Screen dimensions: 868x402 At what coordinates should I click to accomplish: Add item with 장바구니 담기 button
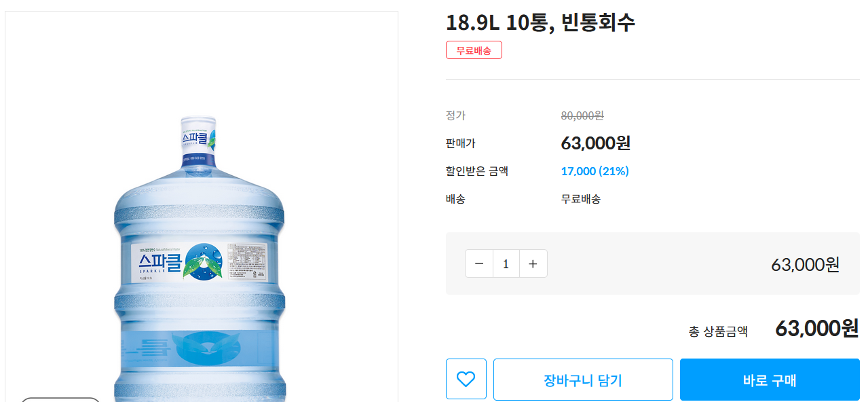[x=583, y=380]
